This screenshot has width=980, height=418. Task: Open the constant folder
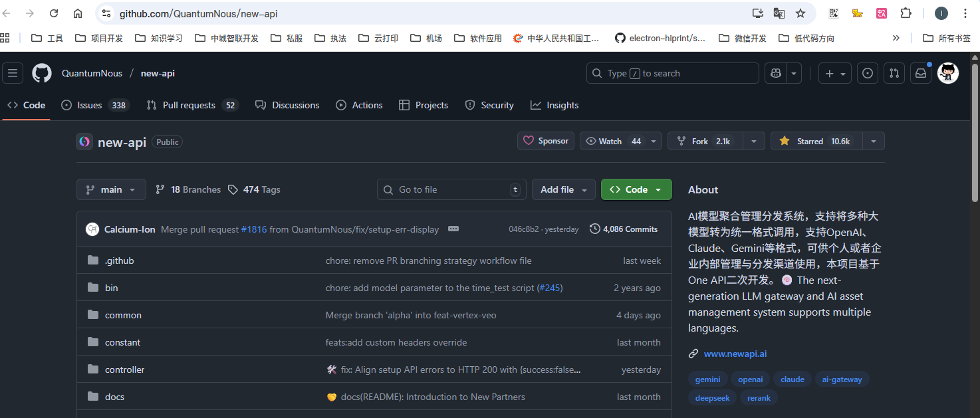pos(122,342)
